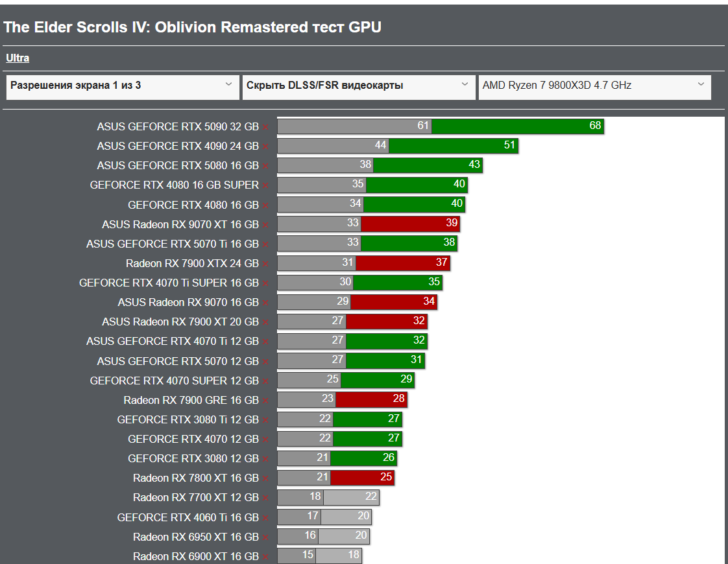The image size is (728, 564).
Task: Click the minimum value 17 on RTX 4060 Ti bar
Action: coord(313,516)
